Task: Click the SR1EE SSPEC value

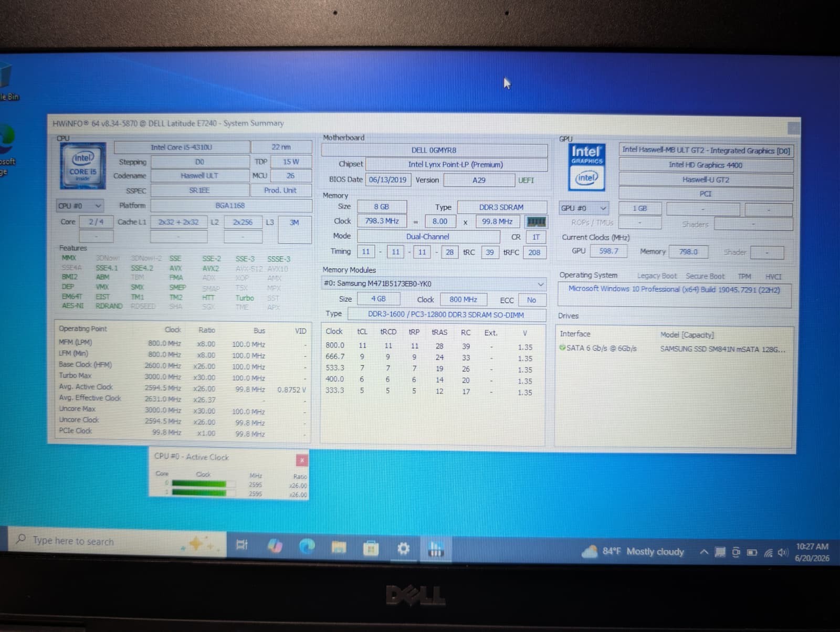Action: [199, 191]
